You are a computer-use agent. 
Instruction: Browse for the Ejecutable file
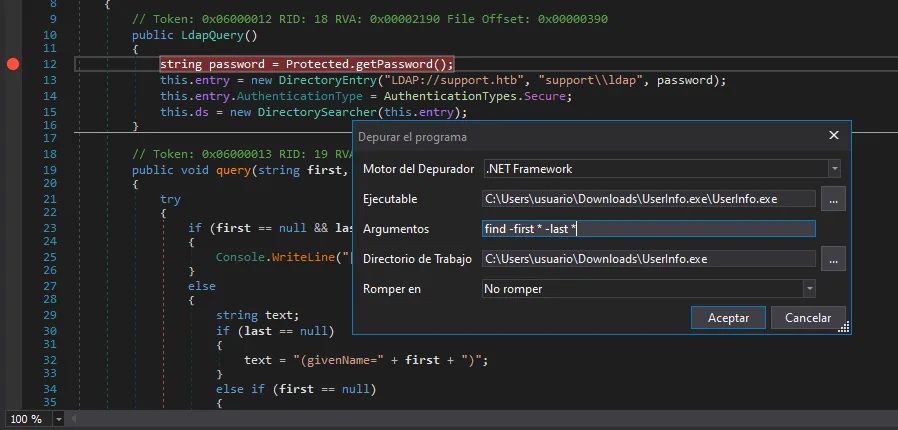click(x=833, y=199)
